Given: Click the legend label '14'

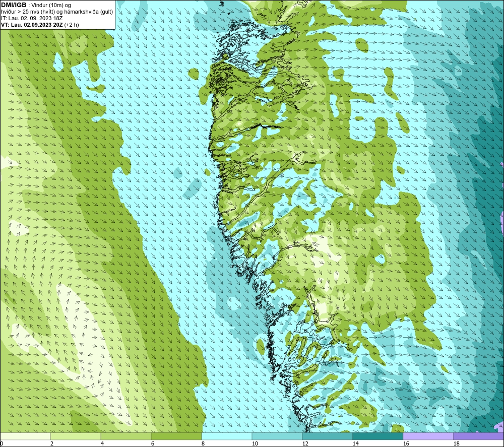Looking at the screenshot, I should tap(356, 443).
